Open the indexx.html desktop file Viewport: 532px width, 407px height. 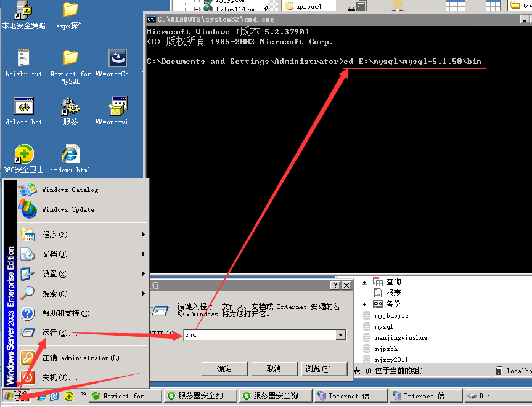[x=70, y=159]
